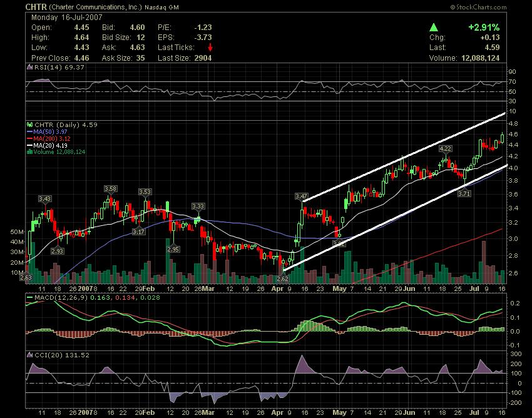Click the Chg value +0.13
The width and height of the screenshot is (532, 418).
pos(490,38)
